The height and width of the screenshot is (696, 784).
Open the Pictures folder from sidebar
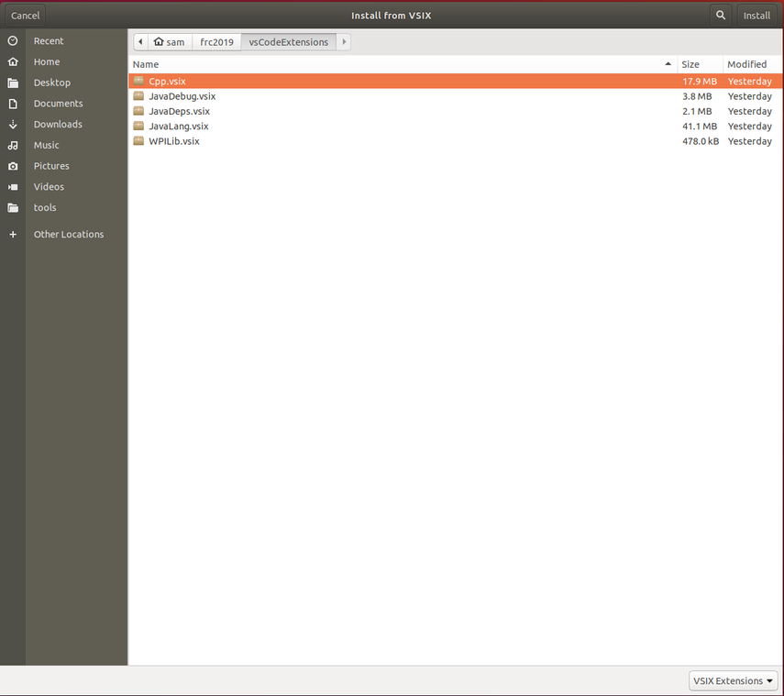tap(50, 165)
